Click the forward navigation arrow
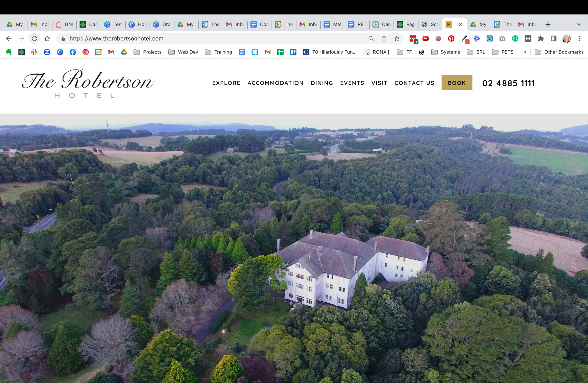 pyautogui.click(x=21, y=38)
